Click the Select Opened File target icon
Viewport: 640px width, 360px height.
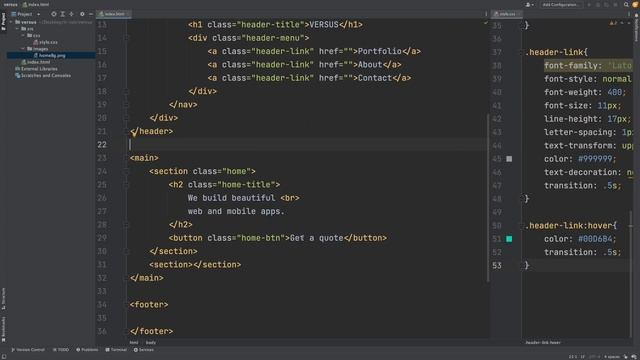click(x=53, y=14)
